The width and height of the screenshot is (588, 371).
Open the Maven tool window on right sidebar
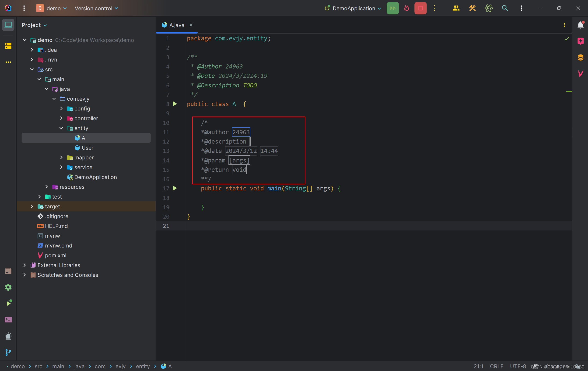tap(581, 73)
